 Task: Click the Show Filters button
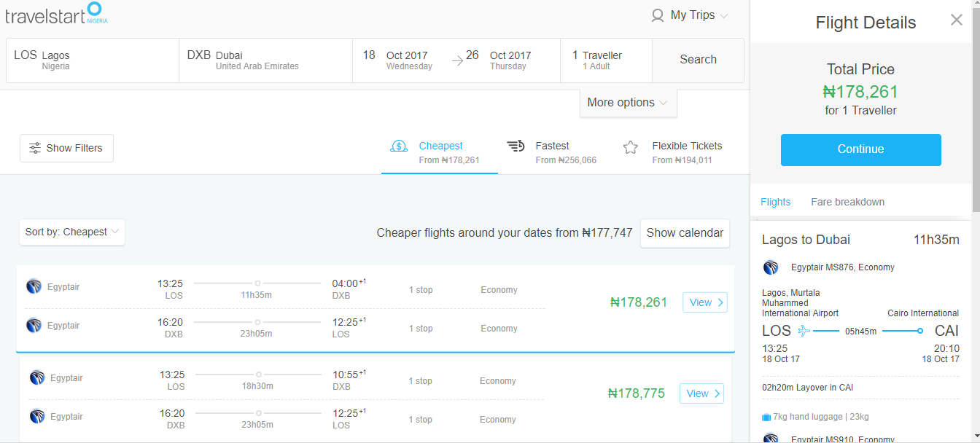[66, 148]
